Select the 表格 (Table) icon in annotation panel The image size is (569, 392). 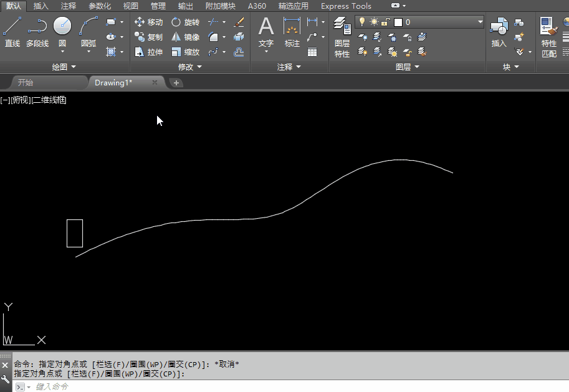click(312, 52)
